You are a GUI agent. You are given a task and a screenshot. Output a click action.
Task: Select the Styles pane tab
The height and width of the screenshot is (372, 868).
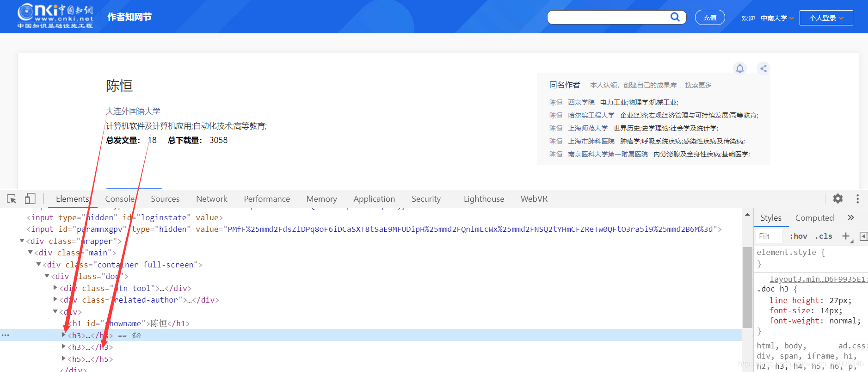tap(771, 217)
